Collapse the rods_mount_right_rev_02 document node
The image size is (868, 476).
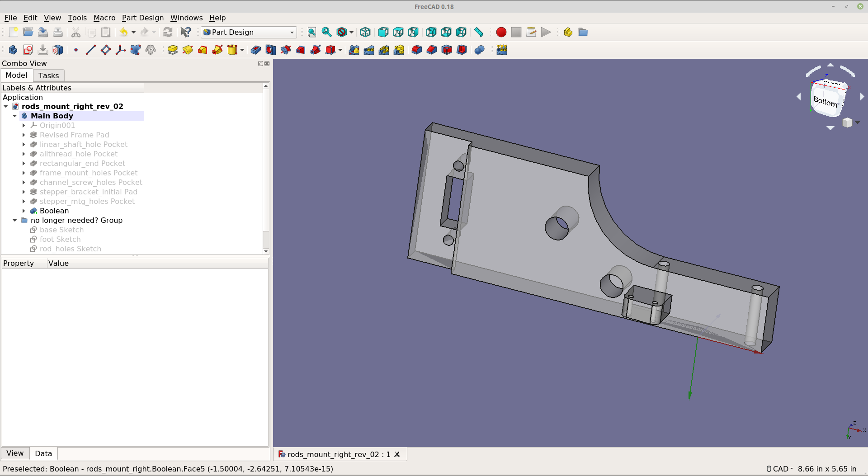pos(6,106)
